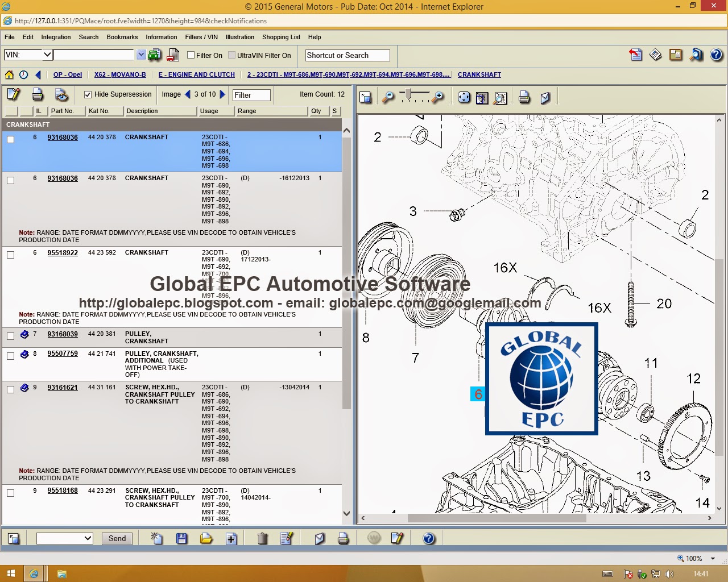This screenshot has height=582, width=728.
Task: Click new shopping list icon
Action: click(156, 538)
